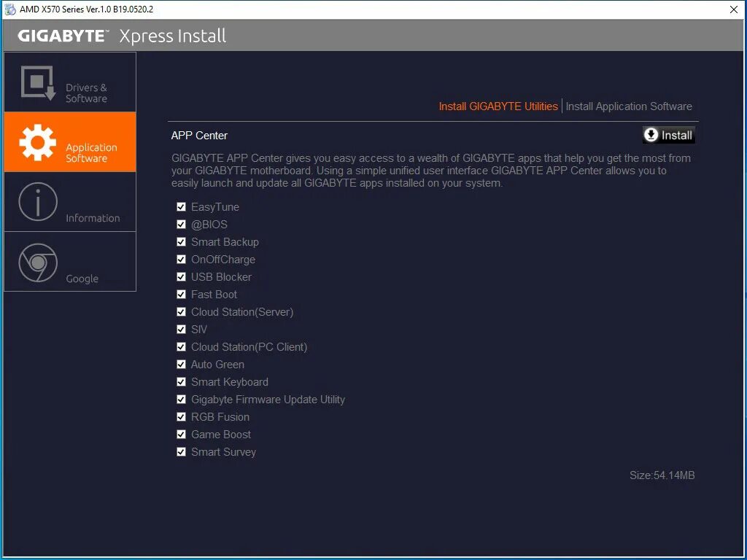This screenshot has width=747, height=560.
Task: Uncheck the EasyTune checkbox
Action: point(181,206)
